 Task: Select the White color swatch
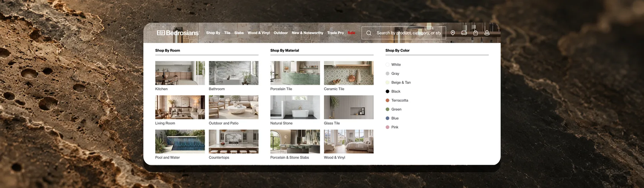click(x=388, y=65)
